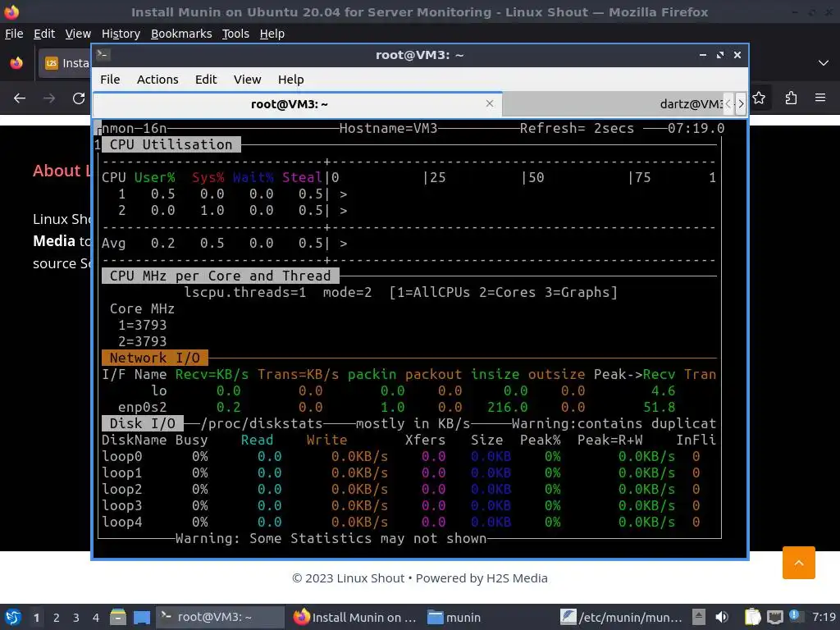
Task: Bookmark this page star icon
Action: click(759, 98)
